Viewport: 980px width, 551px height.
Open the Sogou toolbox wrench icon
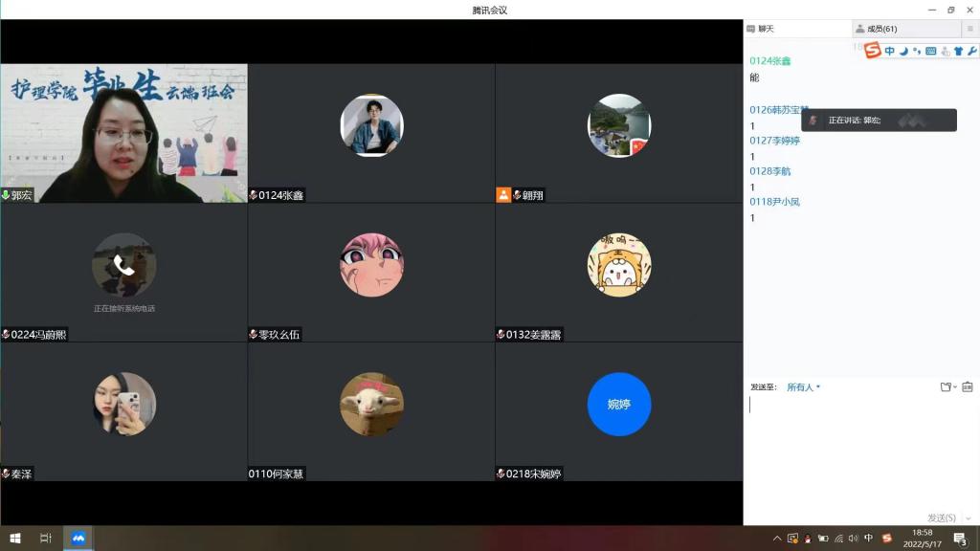[972, 51]
